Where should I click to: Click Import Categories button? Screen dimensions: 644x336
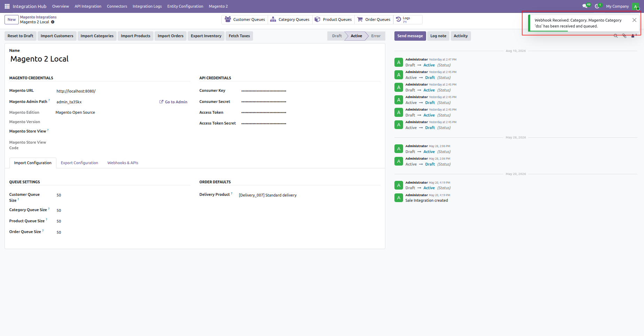[x=97, y=36]
